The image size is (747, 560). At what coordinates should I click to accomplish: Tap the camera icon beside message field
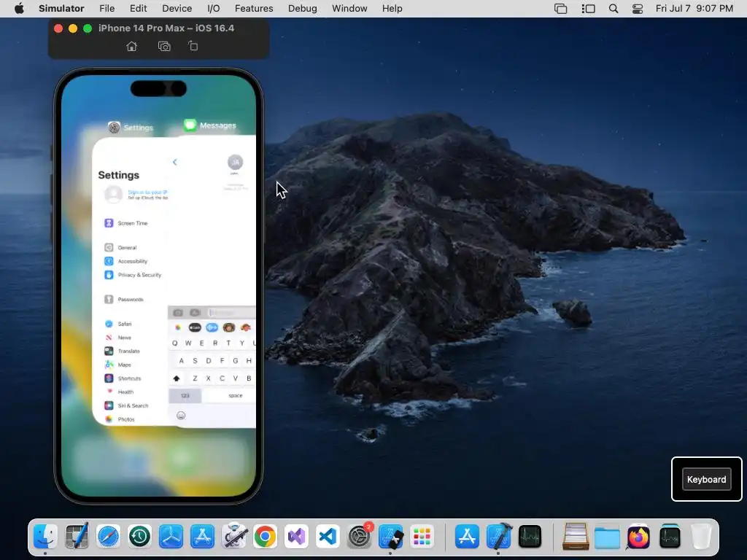178,312
